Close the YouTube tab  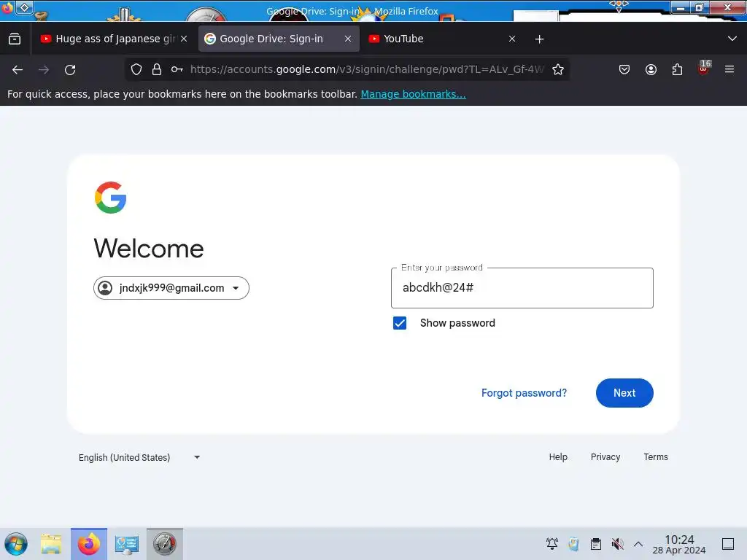511,39
